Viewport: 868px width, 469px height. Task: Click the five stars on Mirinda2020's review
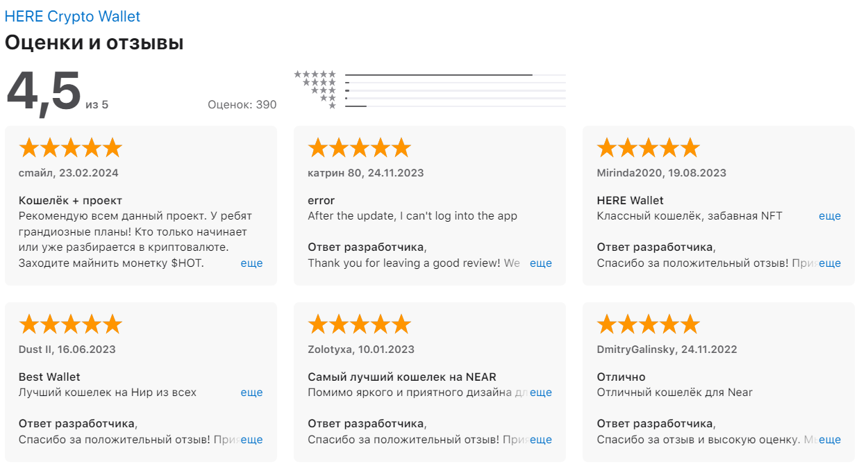click(x=648, y=148)
